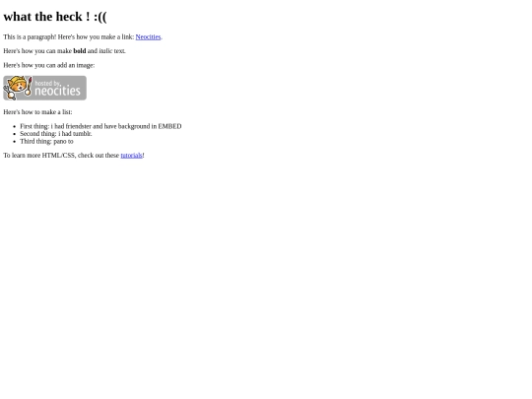Click the word 'friendster' in the list
The height and width of the screenshot is (399, 532).
tap(79, 126)
